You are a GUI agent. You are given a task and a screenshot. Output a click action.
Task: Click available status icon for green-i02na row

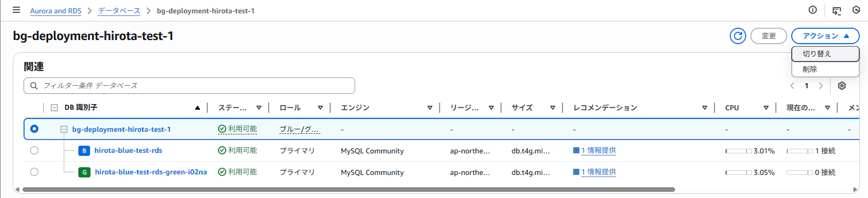click(222, 172)
